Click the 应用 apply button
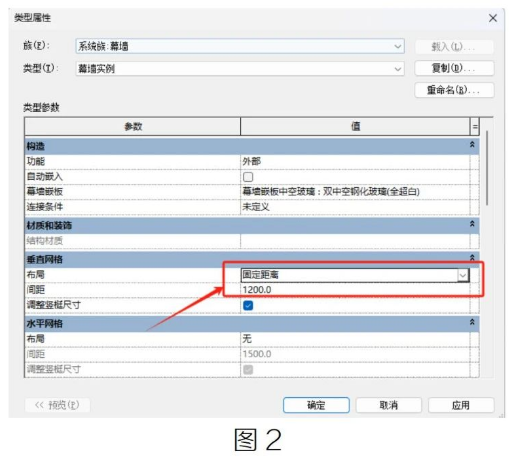 click(x=461, y=405)
